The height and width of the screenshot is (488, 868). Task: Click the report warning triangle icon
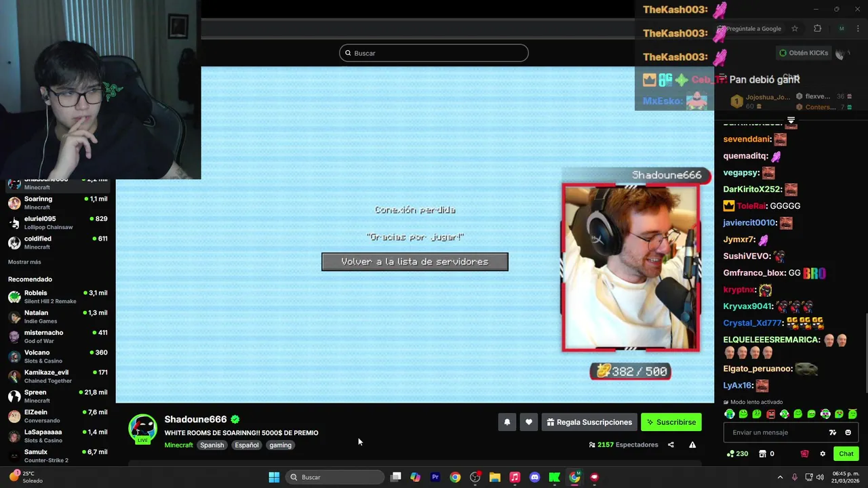[x=692, y=445]
